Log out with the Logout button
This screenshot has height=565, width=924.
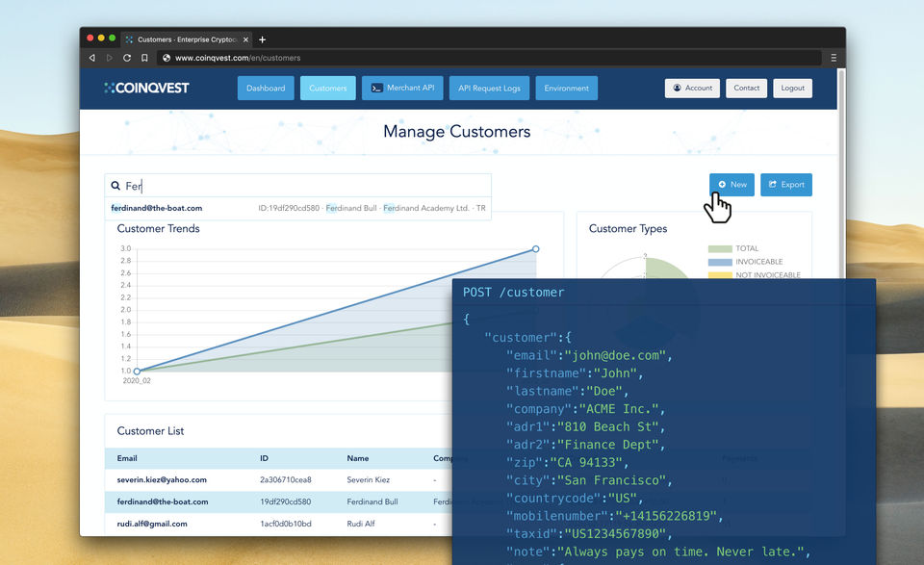(x=792, y=88)
